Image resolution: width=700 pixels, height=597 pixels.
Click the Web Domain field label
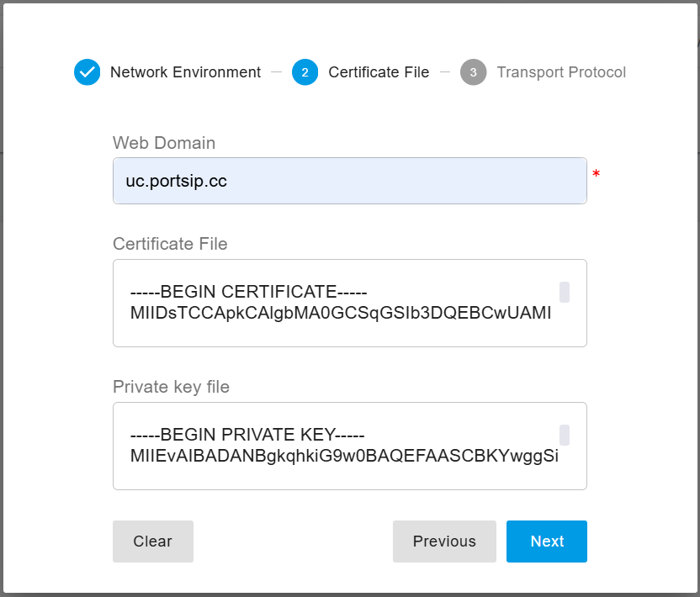[164, 143]
